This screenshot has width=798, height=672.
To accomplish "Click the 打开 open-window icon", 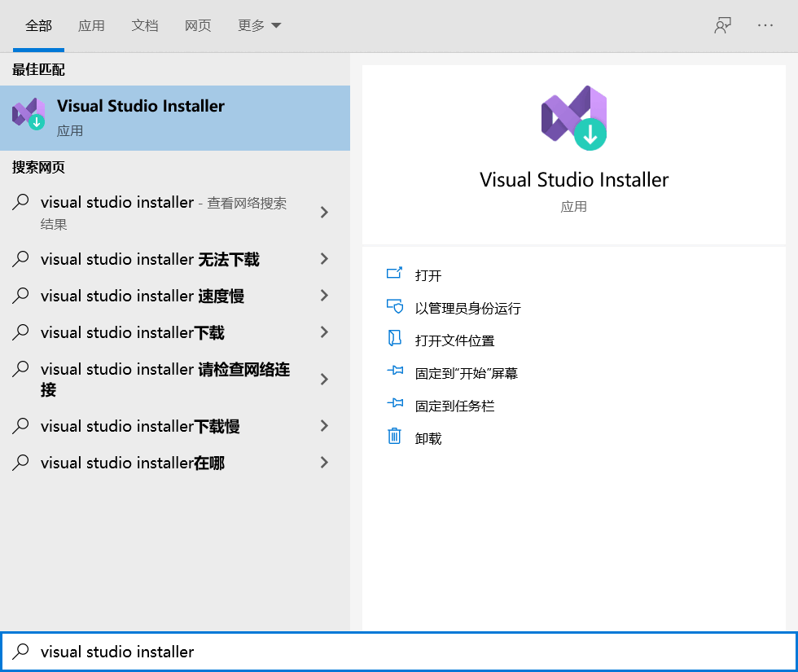I will (394, 274).
